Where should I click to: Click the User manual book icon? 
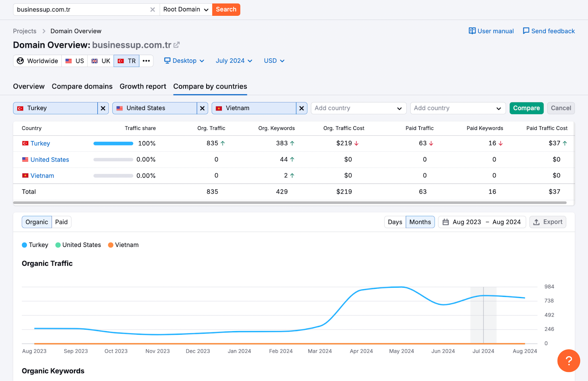(472, 31)
